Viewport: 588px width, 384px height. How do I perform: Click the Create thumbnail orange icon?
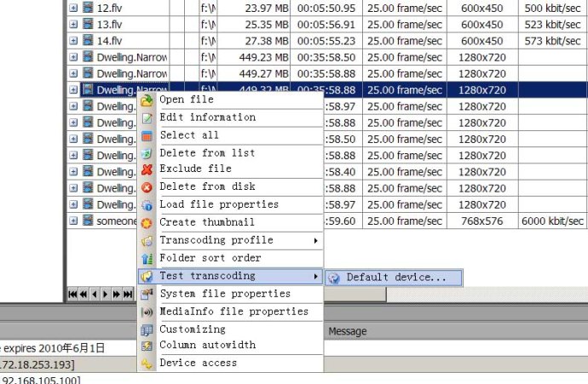pos(147,223)
